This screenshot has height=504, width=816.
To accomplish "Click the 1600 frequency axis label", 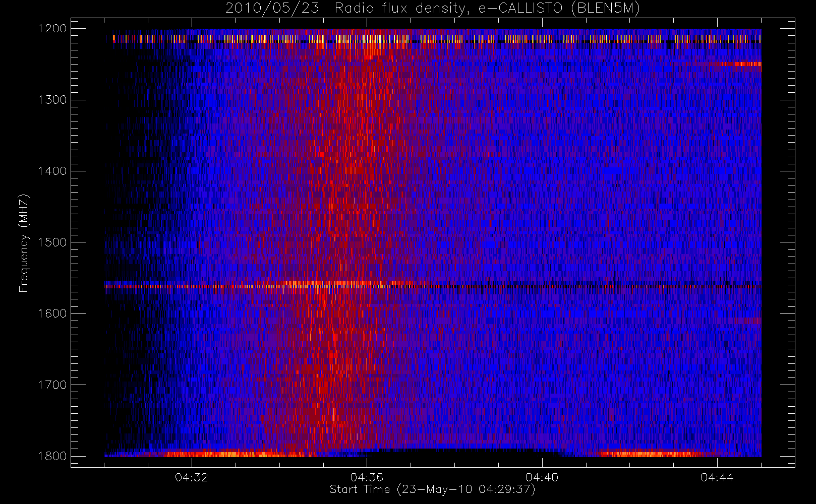I will click(x=52, y=313).
